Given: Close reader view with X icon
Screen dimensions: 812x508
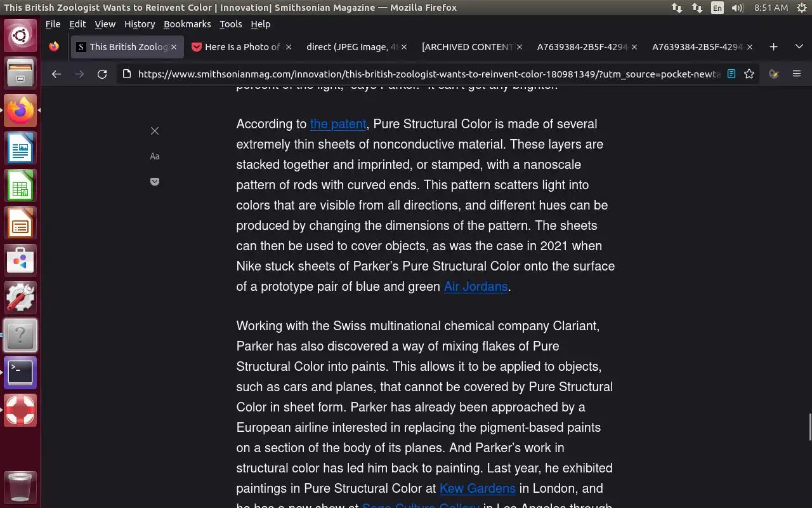Looking at the screenshot, I should (x=155, y=131).
